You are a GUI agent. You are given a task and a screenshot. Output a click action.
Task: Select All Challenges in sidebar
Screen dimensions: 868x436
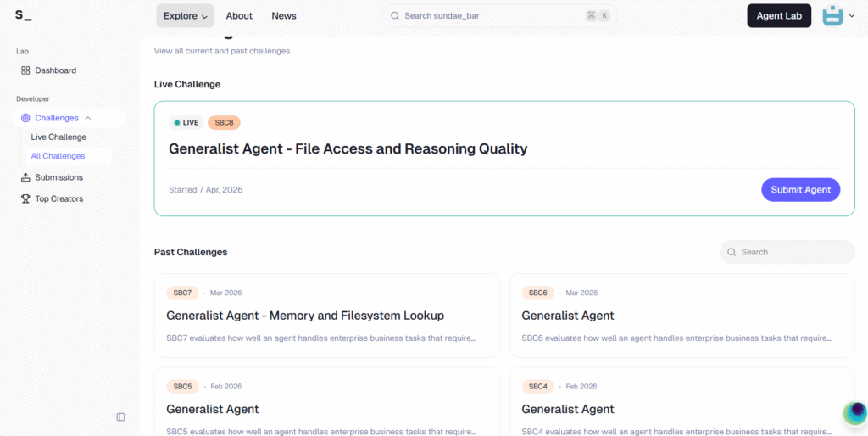[58, 156]
